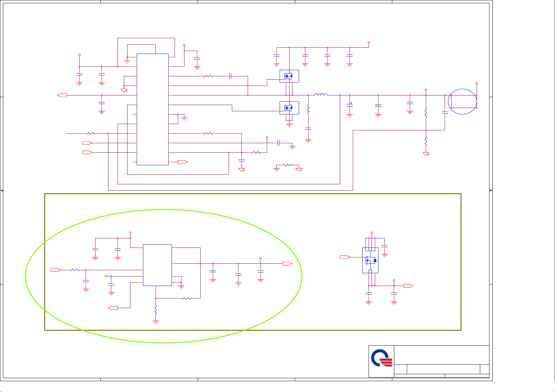Click the company logo in the title block
The image size is (555, 392).
pos(381,358)
